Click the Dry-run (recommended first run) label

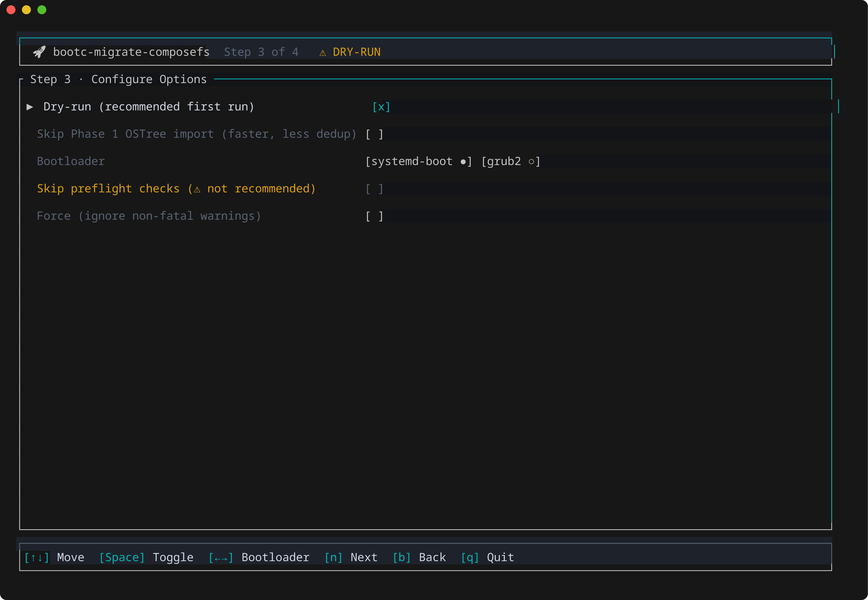pos(149,107)
